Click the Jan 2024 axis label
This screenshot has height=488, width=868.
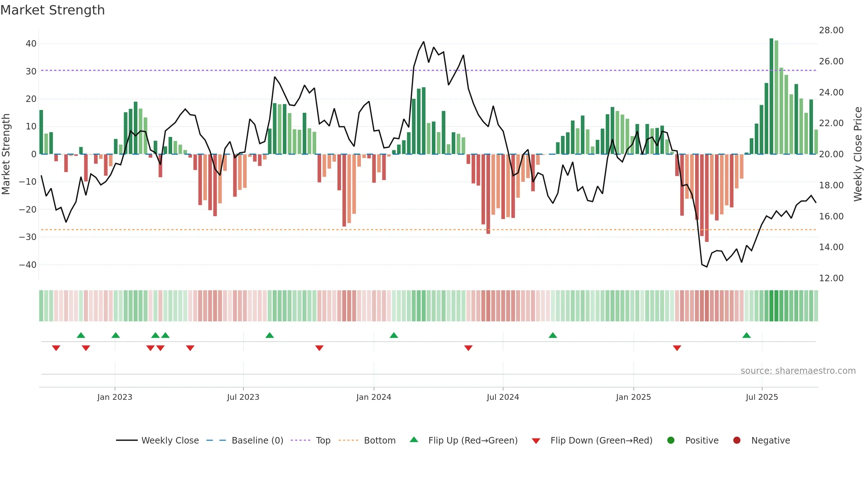click(374, 397)
